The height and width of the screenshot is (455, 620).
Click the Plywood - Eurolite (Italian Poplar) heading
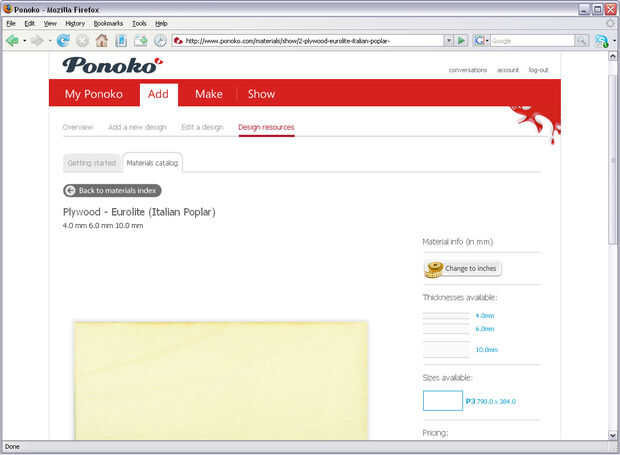click(139, 212)
